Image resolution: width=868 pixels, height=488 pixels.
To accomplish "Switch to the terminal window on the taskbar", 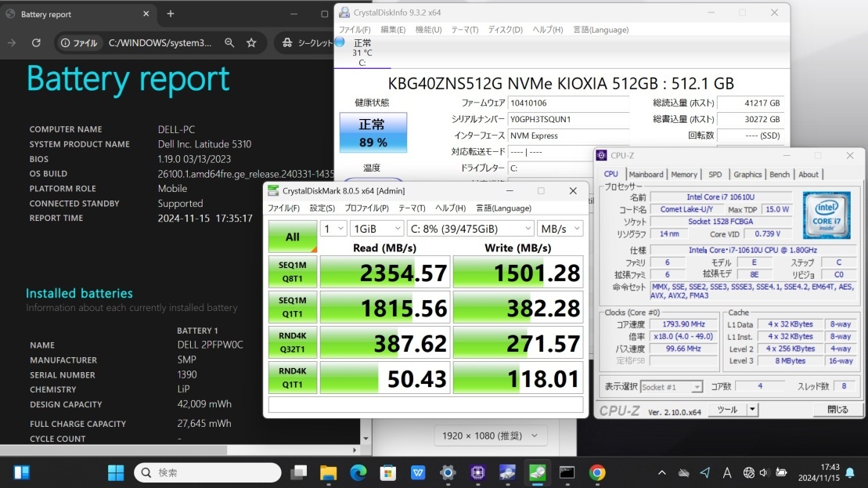I will [567, 472].
